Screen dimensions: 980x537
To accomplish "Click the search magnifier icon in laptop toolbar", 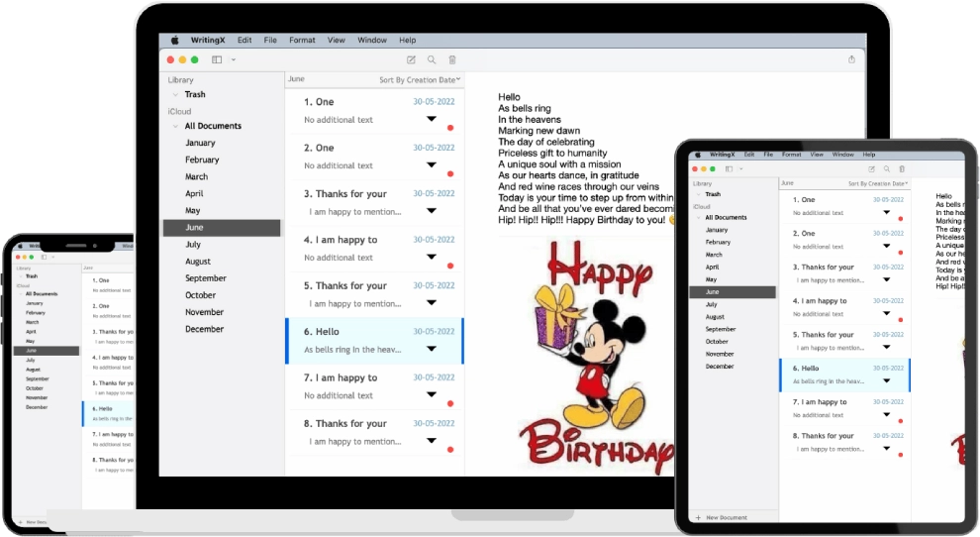I will (x=432, y=59).
